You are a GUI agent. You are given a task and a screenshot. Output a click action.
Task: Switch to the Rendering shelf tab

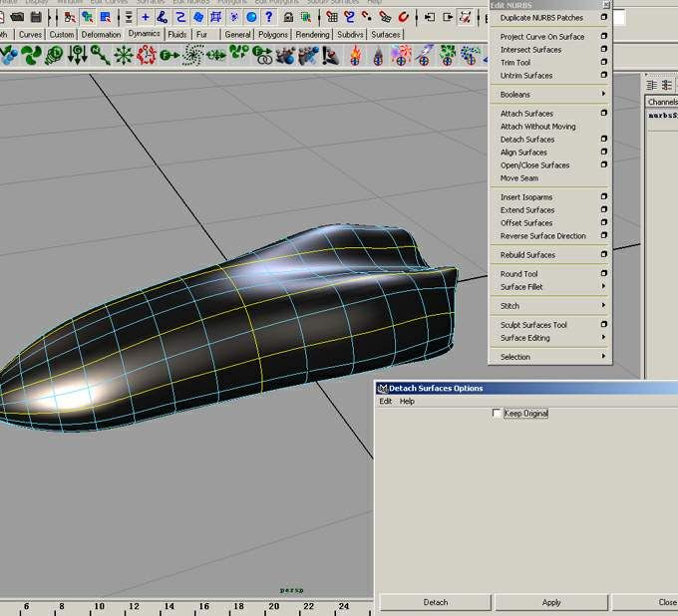312,35
